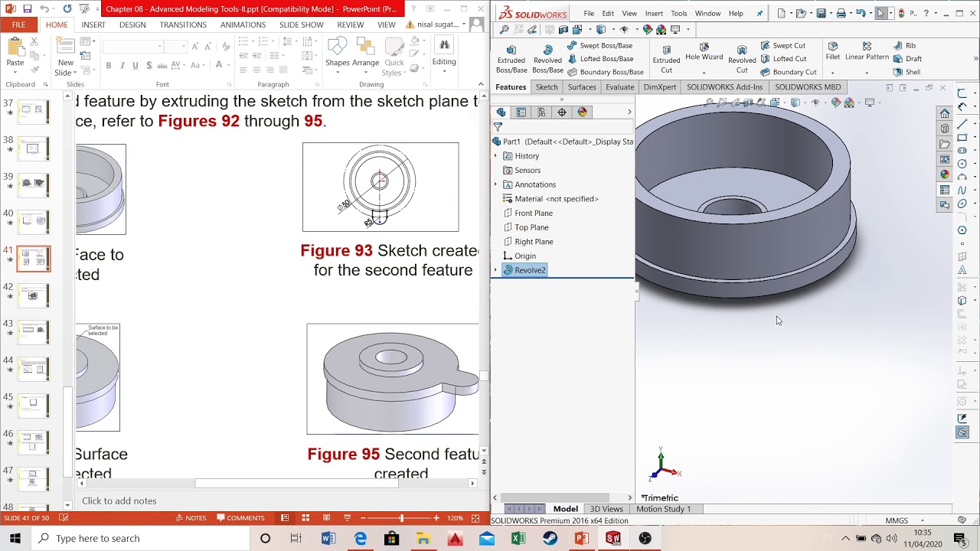Open Hole Wizard tool
The image size is (980, 551).
(704, 53)
